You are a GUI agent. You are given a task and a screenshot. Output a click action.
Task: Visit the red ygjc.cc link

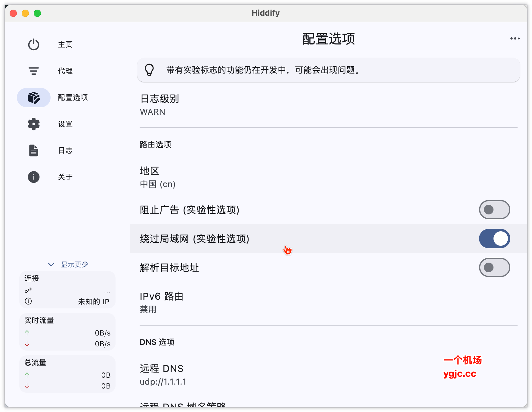point(460,374)
